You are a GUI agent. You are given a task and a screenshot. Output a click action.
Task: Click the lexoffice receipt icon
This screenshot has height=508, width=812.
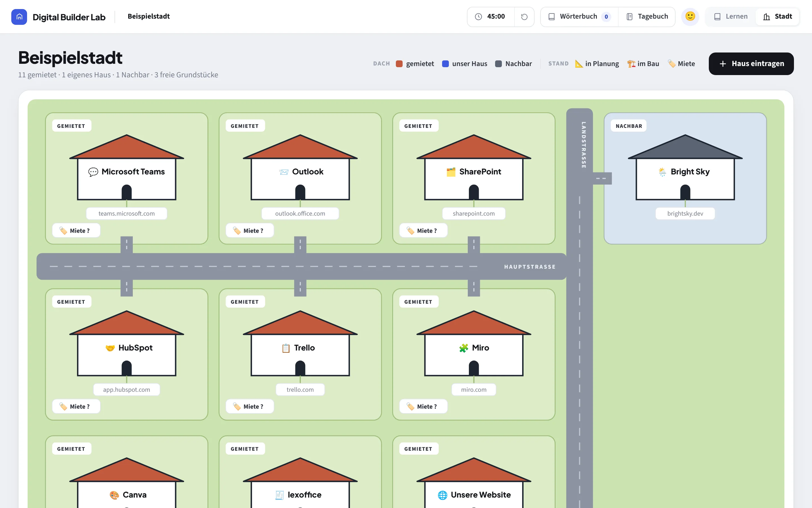[x=279, y=495]
